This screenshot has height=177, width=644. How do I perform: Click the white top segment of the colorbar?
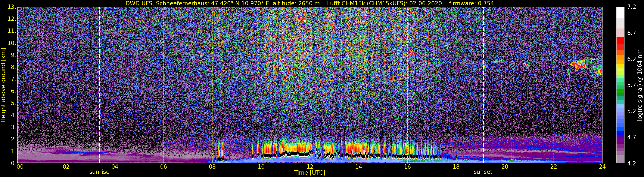pos(620,12)
